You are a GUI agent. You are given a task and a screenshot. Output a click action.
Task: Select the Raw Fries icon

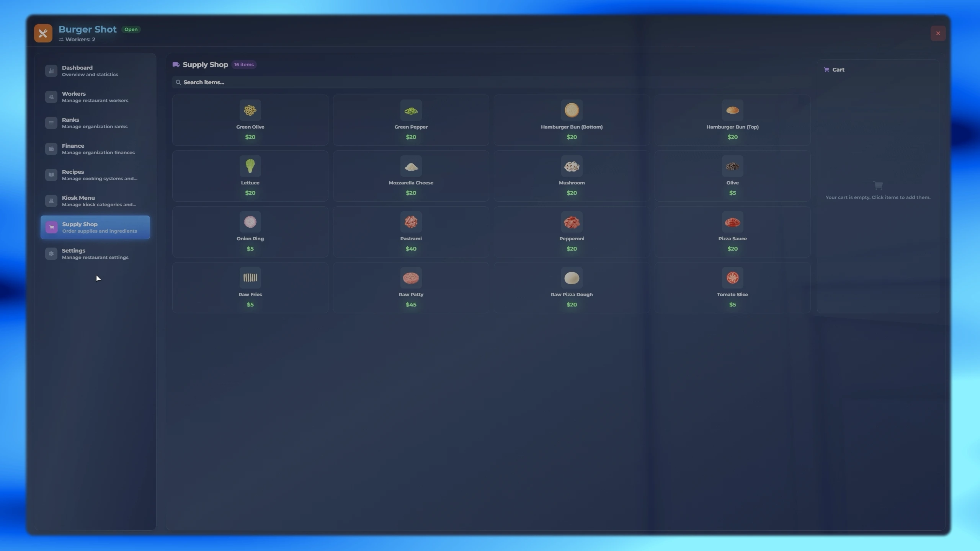click(x=250, y=278)
